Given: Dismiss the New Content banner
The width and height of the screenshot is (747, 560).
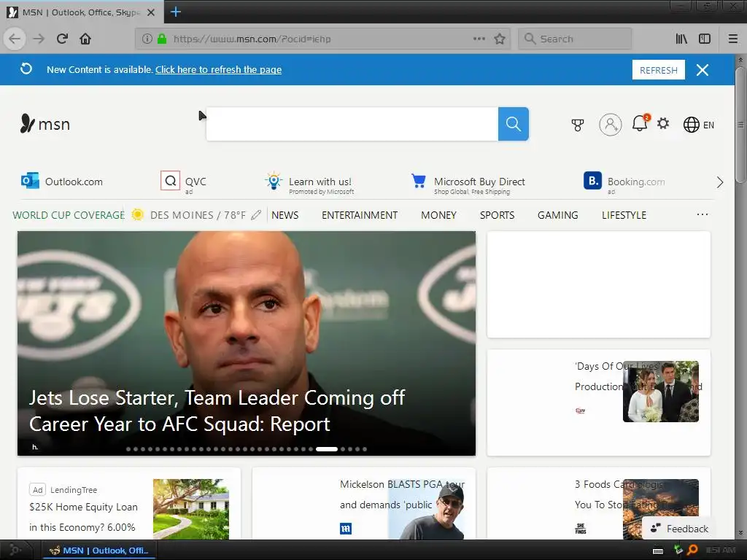Looking at the screenshot, I should [x=703, y=70].
